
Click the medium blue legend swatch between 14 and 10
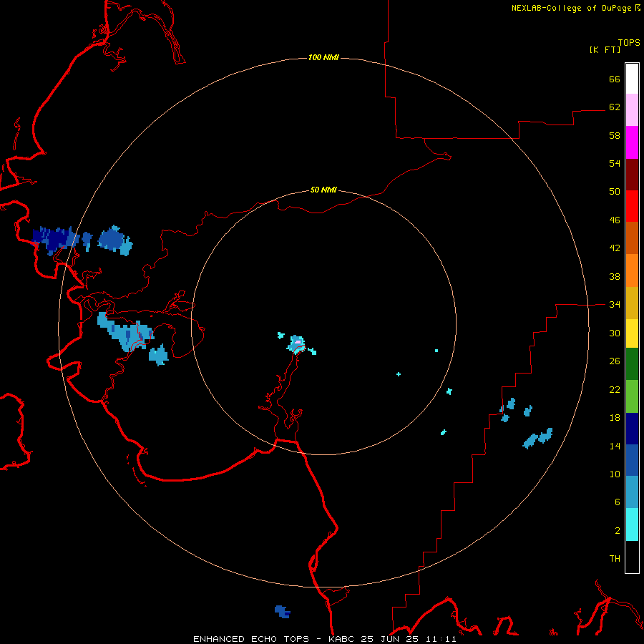point(632,459)
